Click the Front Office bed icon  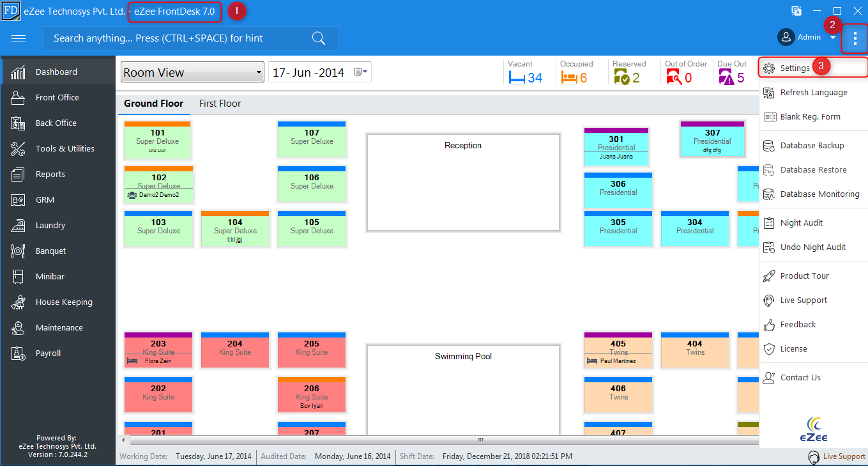click(18, 97)
